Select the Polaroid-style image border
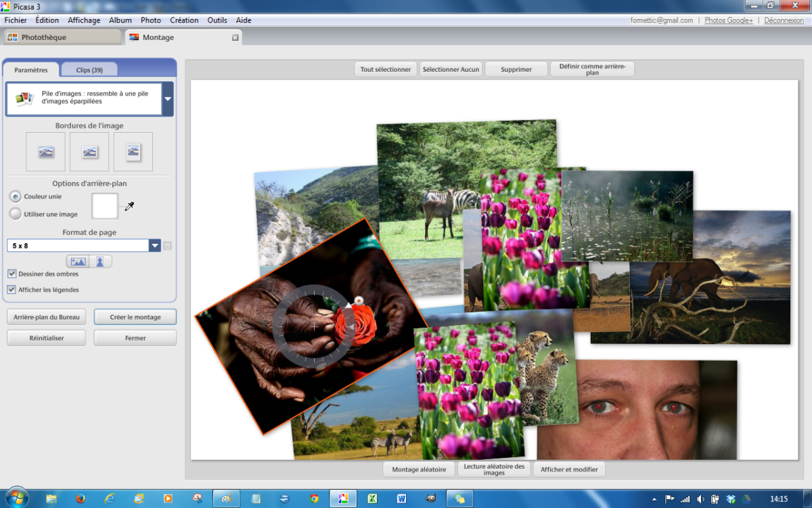The width and height of the screenshot is (812, 508). pyautogui.click(x=133, y=152)
